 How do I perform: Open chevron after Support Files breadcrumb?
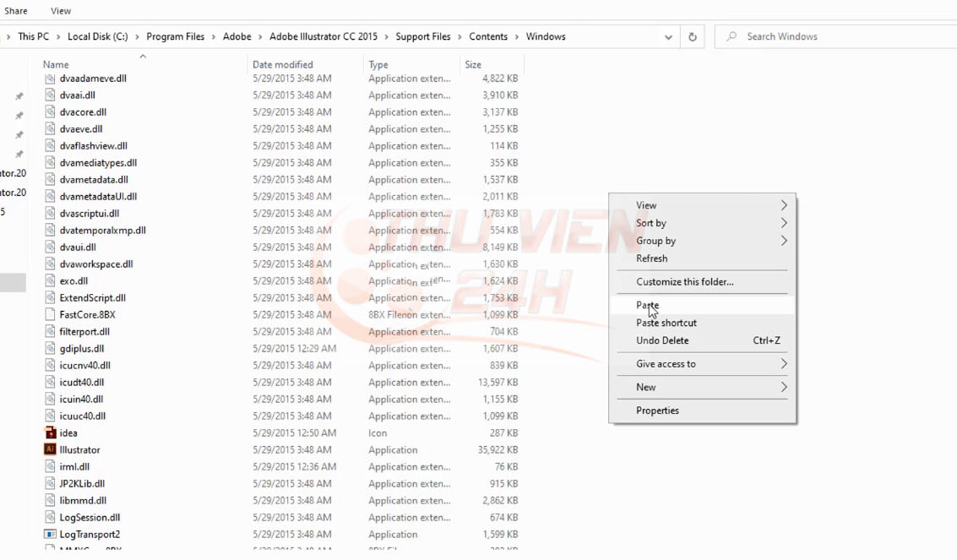pyautogui.click(x=459, y=37)
